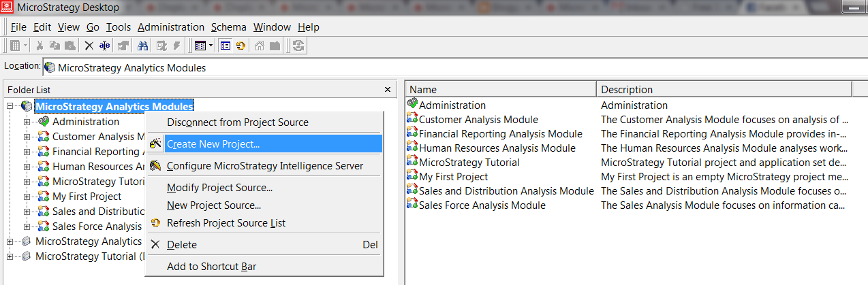
Task: Click the Location address field
Action: coord(454,67)
